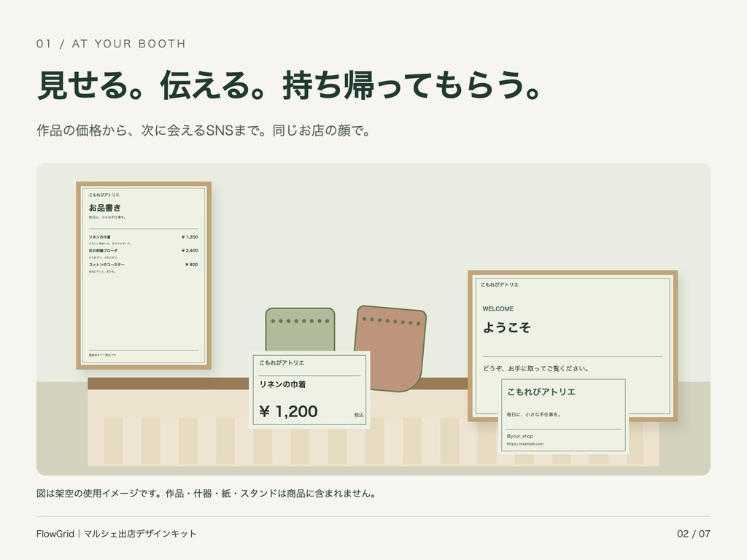The image size is (747, 560).
Task: Select the framed お品書き menu poster
Action: pos(144,275)
